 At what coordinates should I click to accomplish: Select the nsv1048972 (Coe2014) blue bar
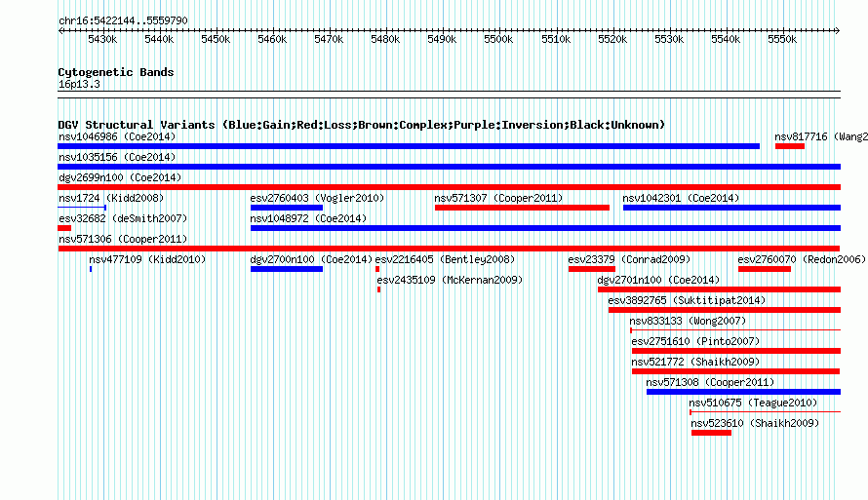pyautogui.click(x=545, y=228)
